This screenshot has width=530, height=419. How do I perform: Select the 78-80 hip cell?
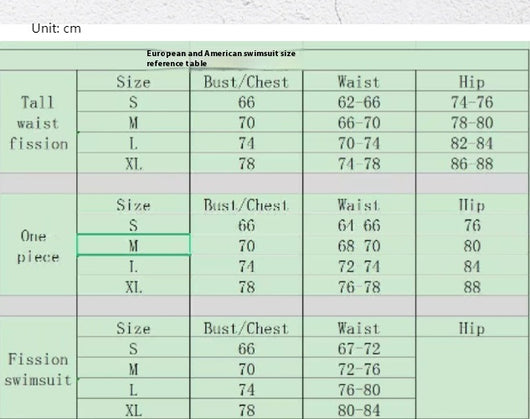472,122
